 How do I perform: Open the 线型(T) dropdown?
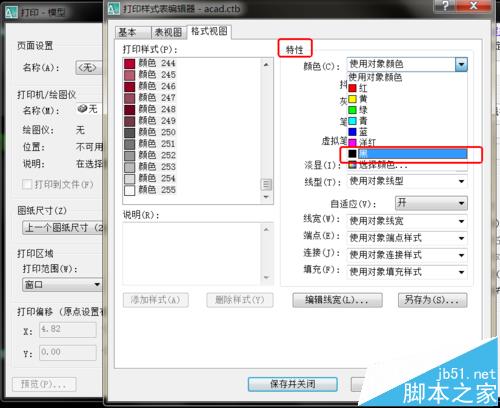tap(407, 181)
